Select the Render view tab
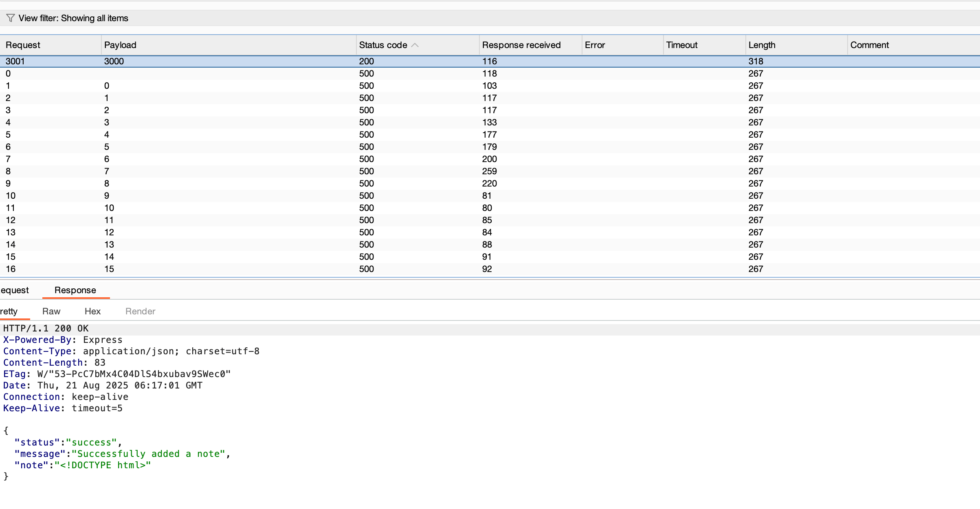Image resolution: width=980 pixels, height=509 pixels. point(140,311)
